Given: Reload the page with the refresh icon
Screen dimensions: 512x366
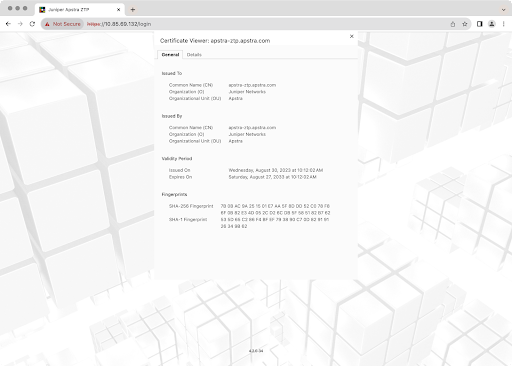Looking at the screenshot, I should click(32, 24).
